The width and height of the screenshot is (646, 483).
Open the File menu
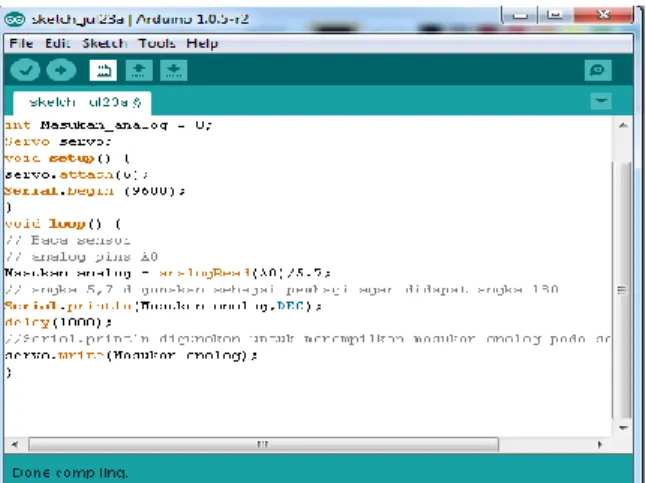pos(21,43)
